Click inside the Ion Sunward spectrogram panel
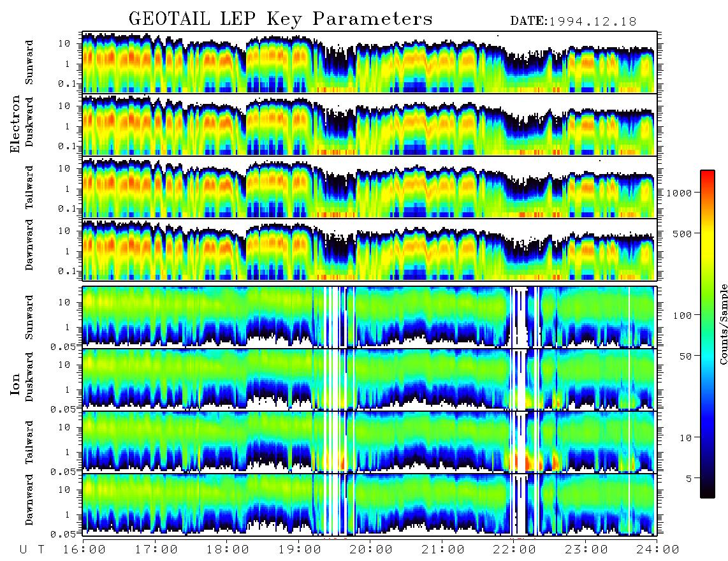The height and width of the screenshot is (561, 728). click(x=370, y=317)
